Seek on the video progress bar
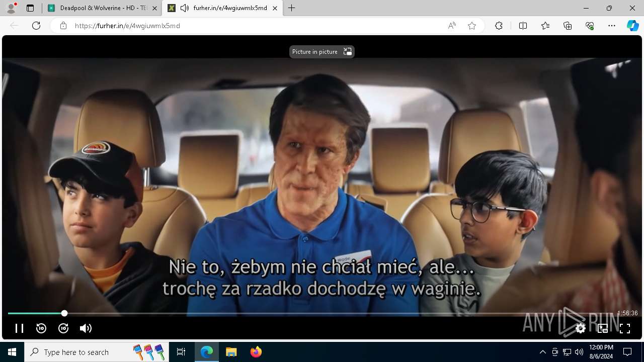The image size is (644, 362). [x=322, y=313]
